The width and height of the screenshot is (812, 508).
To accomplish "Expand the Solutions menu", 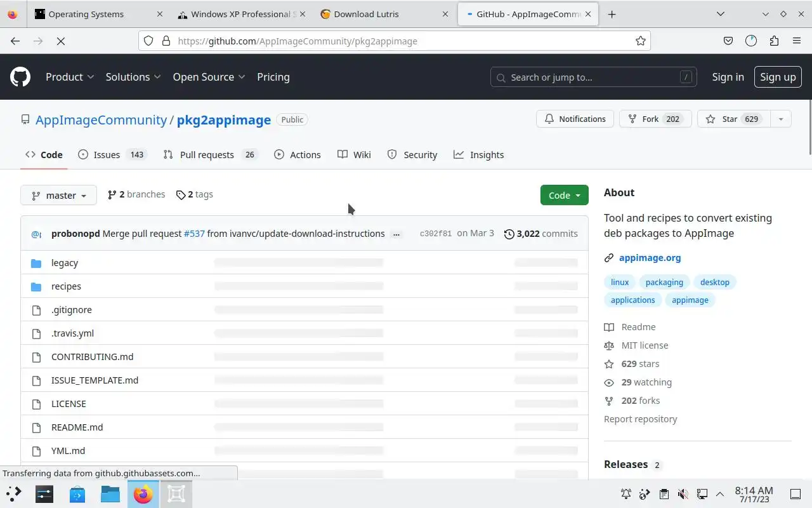I will click(x=133, y=77).
